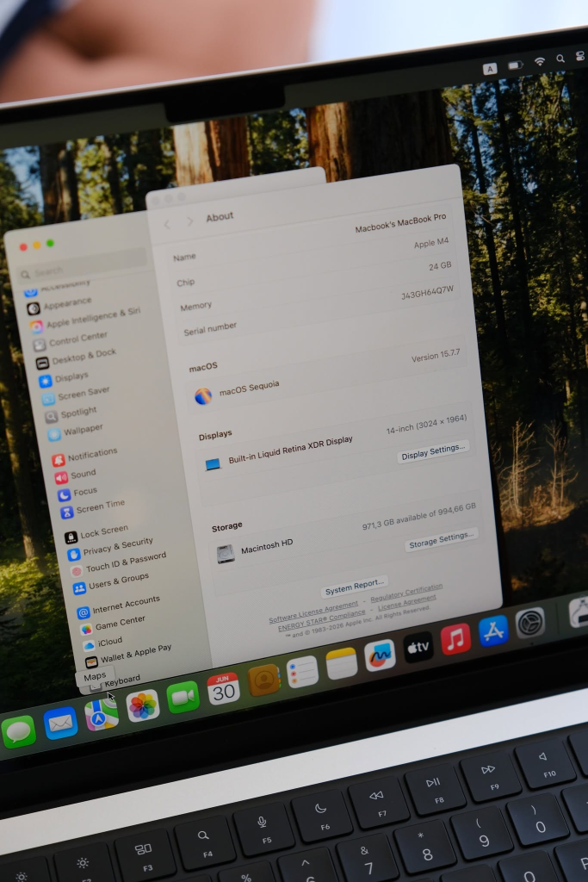Screen dimensions: 588x882
Task: Open the Software License Agreement link
Action: (313, 612)
